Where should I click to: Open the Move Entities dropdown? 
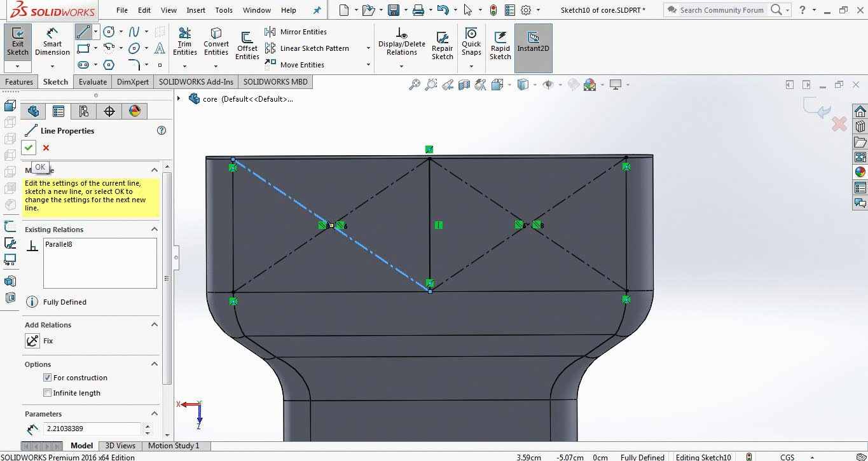[368, 65]
